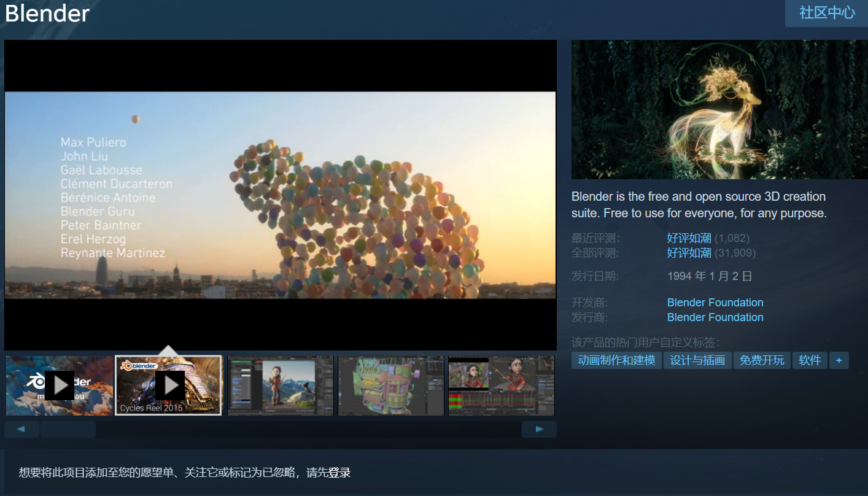Screen dimensions: 868x496
Task: Click the + icon to show more tags
Action: click(839, 360)
